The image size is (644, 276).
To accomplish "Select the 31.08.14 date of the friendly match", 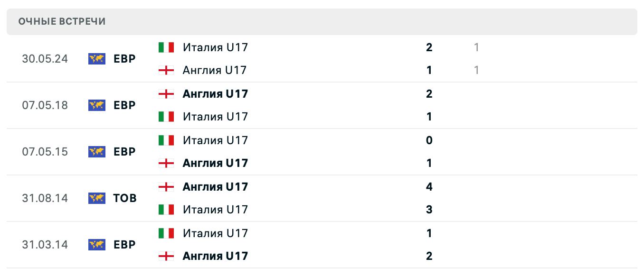I will 44,198.
